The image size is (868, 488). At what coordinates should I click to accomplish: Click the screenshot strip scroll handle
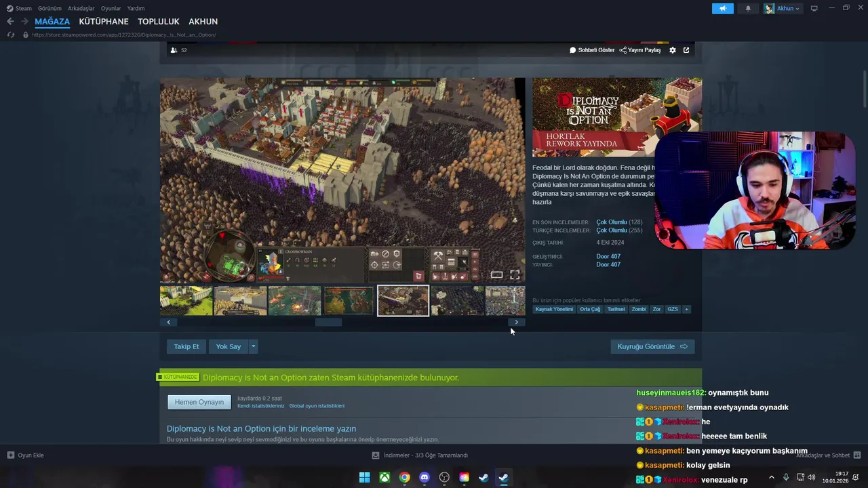[x=329, y=323]
